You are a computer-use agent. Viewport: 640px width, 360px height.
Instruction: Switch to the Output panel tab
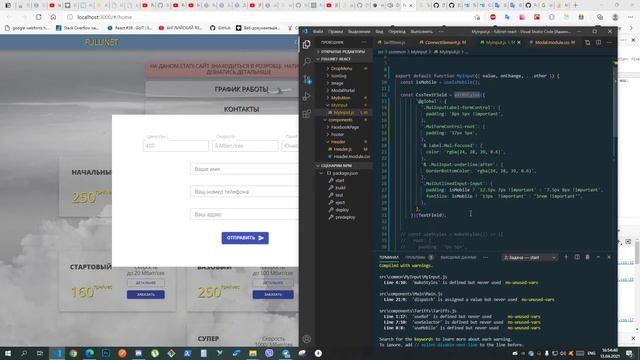click(x=458, y=258)
